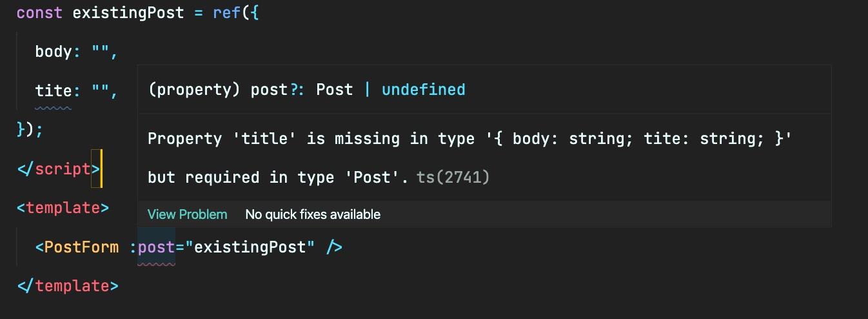Click the ref function call
Viewport: 868px width, 319px height.
[x=226, y=13]
